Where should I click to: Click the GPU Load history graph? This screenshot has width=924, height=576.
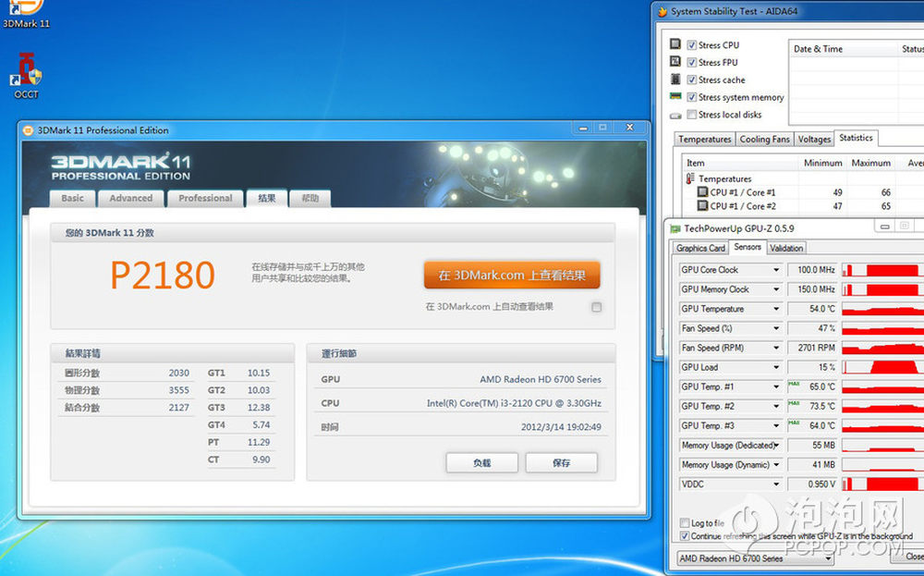882,367
